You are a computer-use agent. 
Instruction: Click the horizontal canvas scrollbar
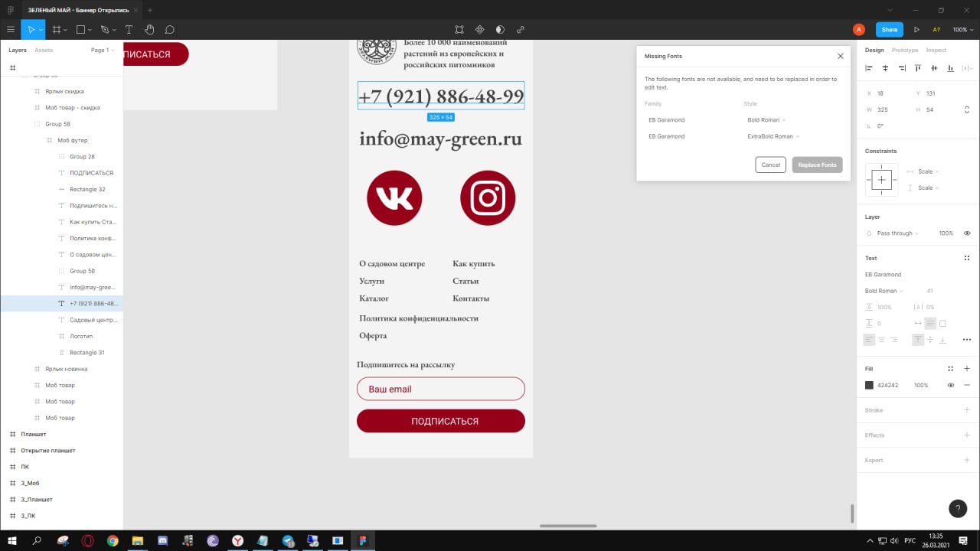pyautogui.click(x=568, y=526)
